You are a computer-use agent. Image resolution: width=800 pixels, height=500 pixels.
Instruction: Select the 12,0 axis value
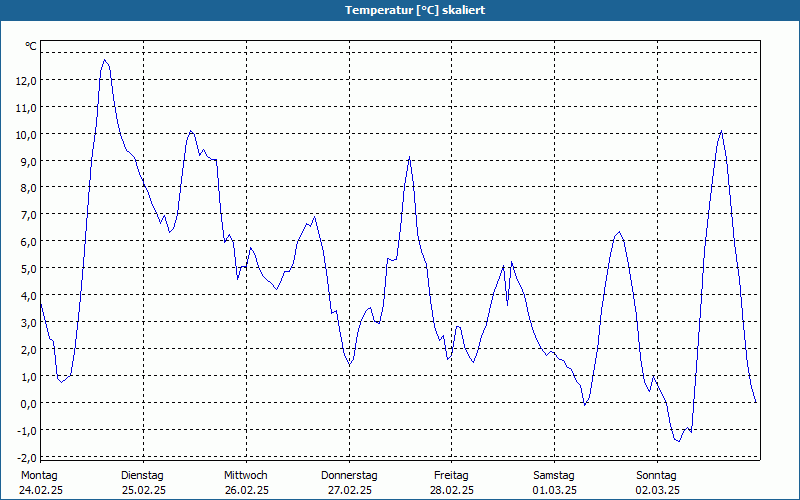pyautogui.click(x=26, y=81)
